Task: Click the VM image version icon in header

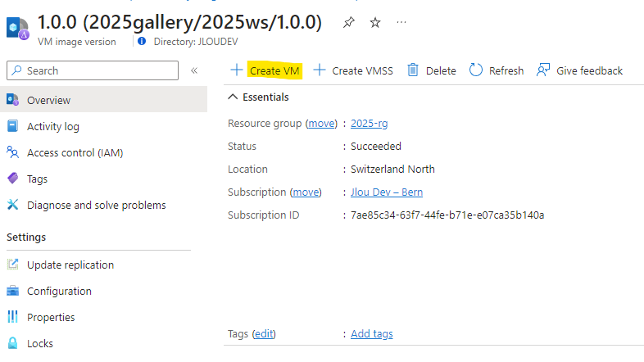Action: [18, 29]
